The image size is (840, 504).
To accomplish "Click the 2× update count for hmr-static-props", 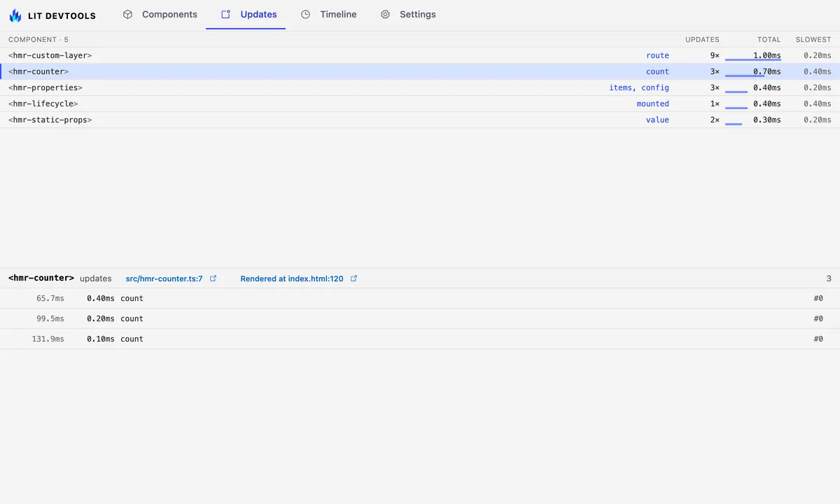I will [x=715, y=120].
